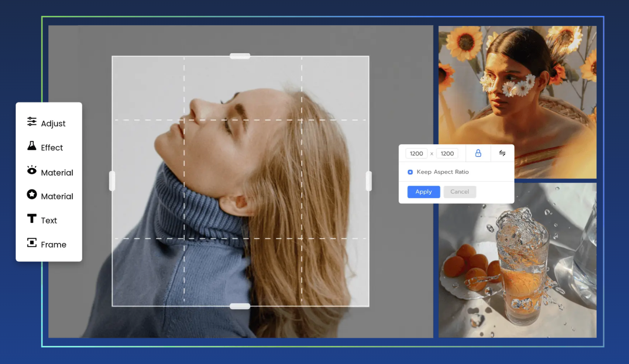
Task: Click the left edge handle of the crop box
Action: click(112, 181)
